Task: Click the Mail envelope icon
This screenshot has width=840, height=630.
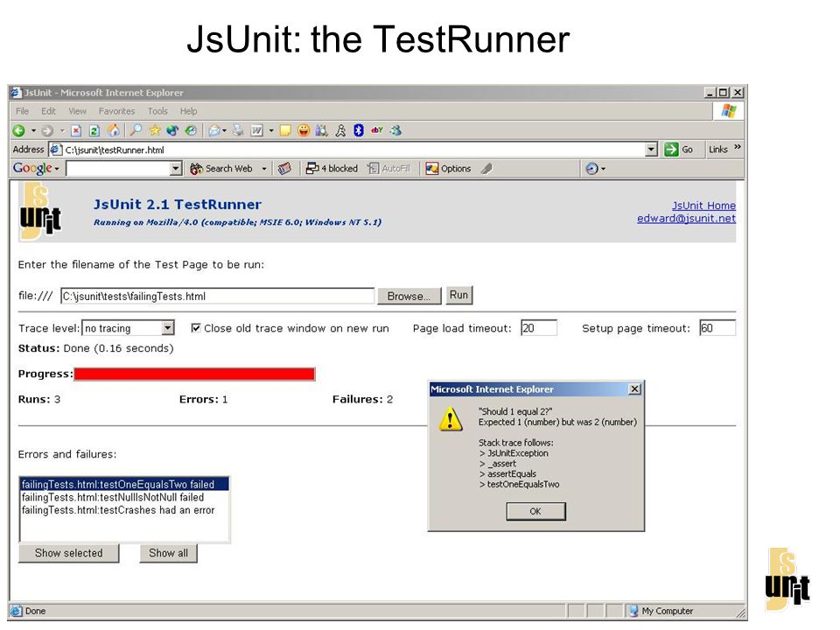Action: pos(214,130)
